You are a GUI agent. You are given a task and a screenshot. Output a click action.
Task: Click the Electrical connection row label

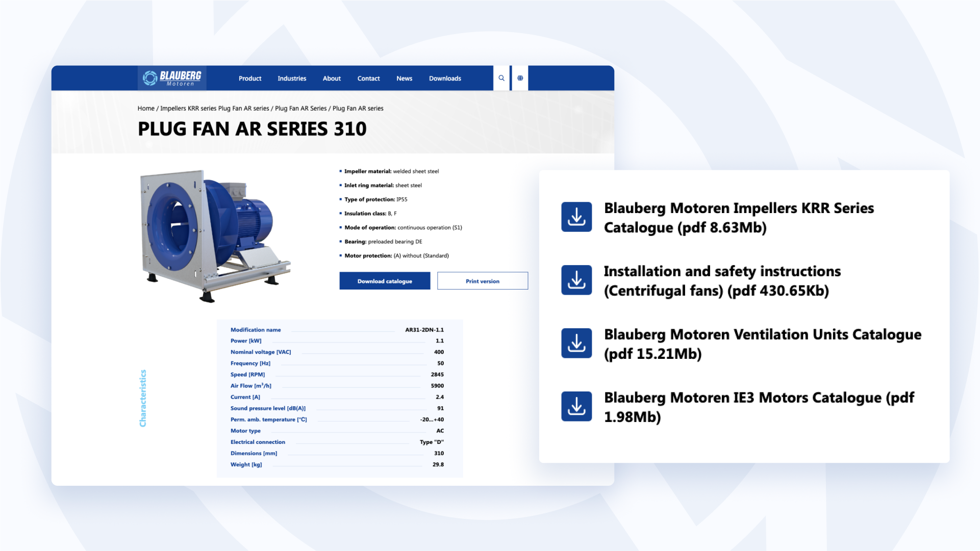coord(258,442)
